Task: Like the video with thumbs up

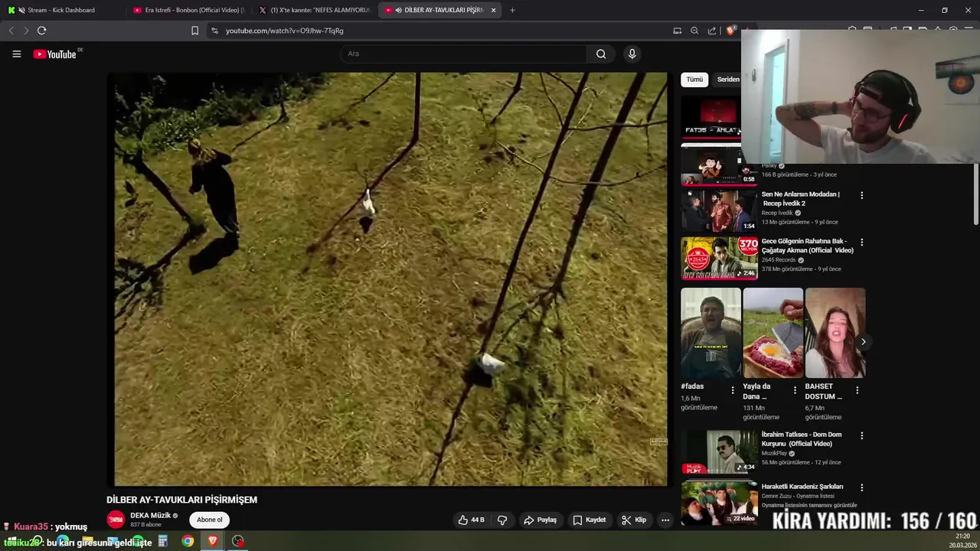Action: point(472,520)
